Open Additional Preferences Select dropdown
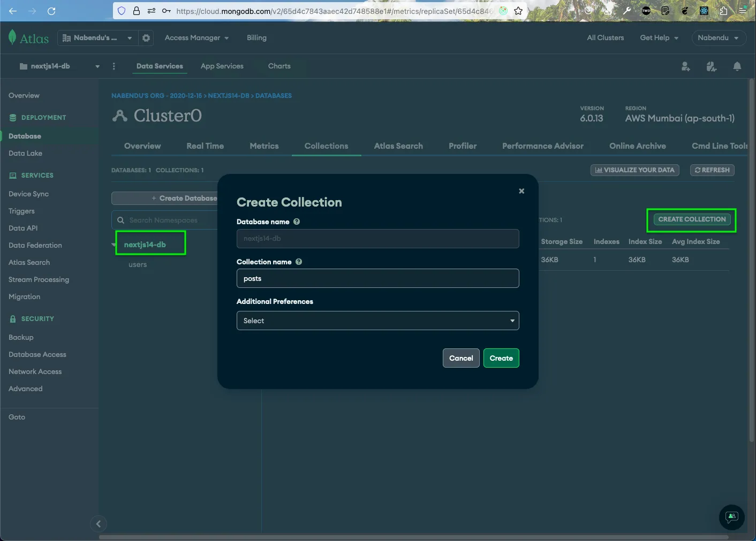756x541 pixels. [378, 321]
